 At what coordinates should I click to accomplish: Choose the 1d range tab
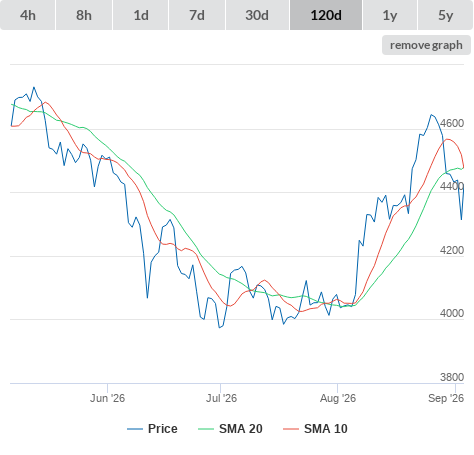(141, 15)
